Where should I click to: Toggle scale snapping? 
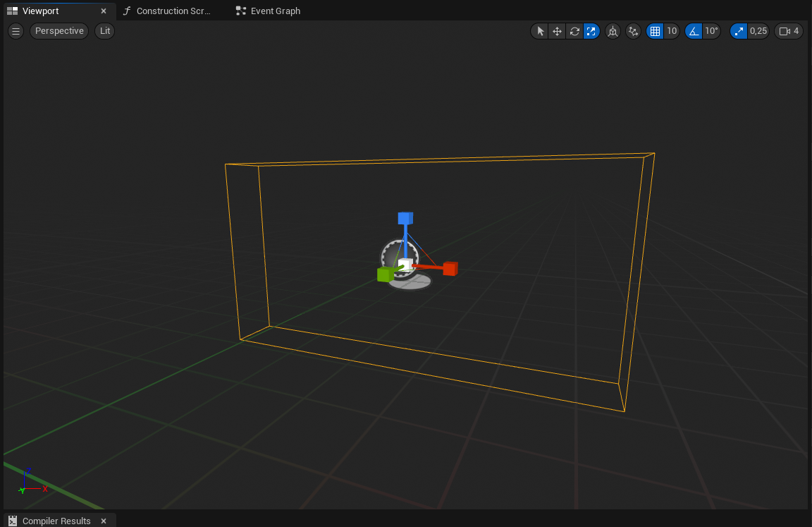point(738,31)
